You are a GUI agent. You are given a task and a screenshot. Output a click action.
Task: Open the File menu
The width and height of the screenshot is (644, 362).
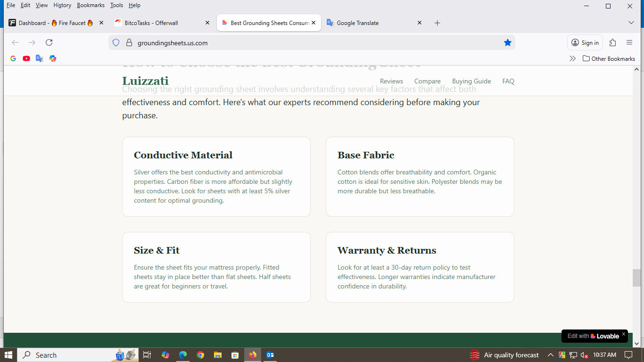11,5
